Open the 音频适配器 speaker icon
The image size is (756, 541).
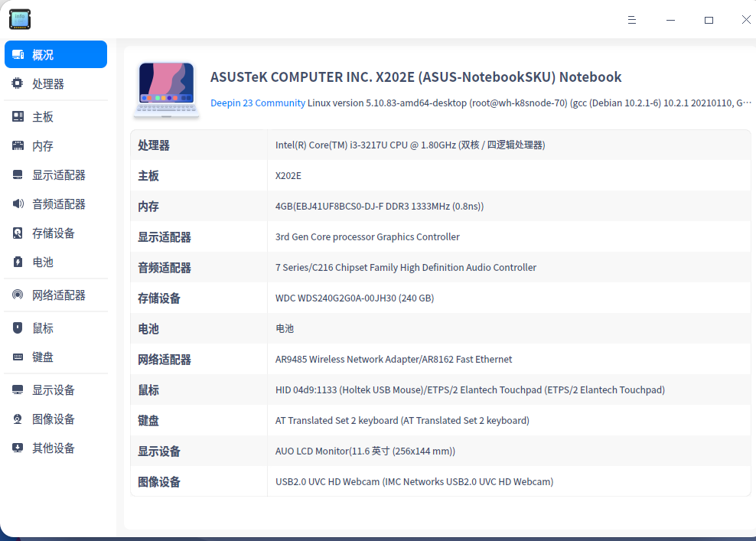[x=17, y=204]
